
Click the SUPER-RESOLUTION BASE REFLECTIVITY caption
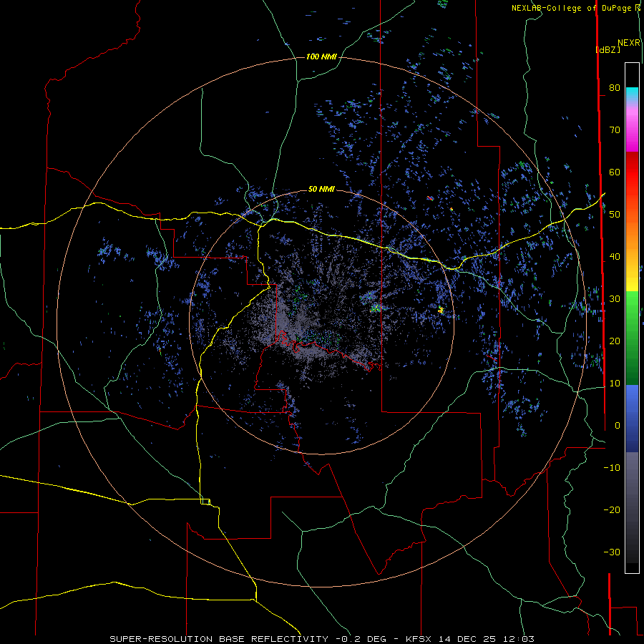pos(218,639)
